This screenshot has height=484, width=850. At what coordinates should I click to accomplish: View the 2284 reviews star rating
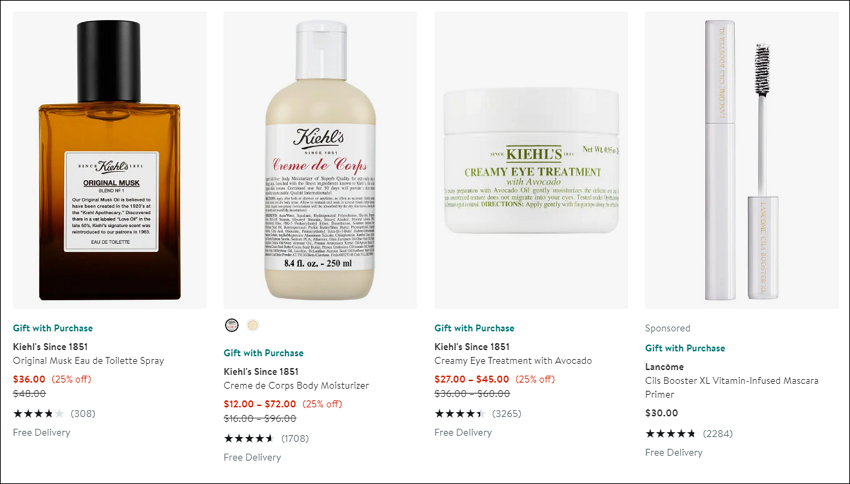[688, 434]
